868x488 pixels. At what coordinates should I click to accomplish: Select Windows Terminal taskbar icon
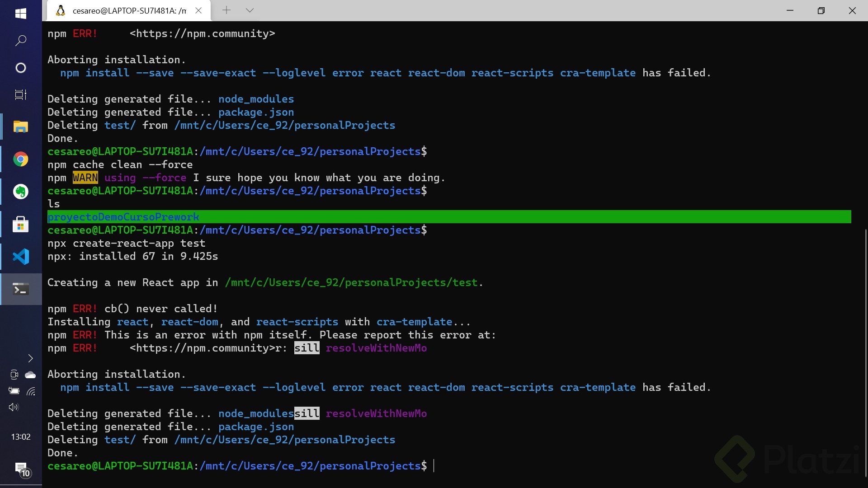21,289
